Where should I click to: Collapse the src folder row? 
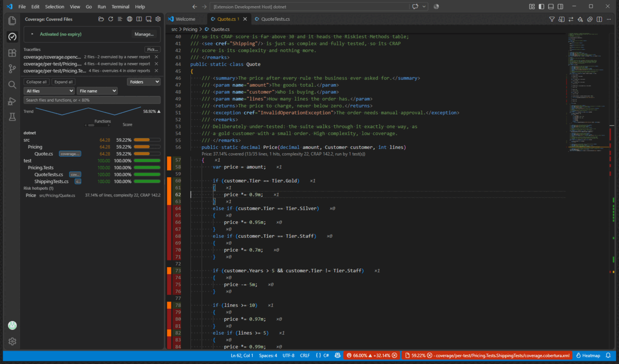92,140
